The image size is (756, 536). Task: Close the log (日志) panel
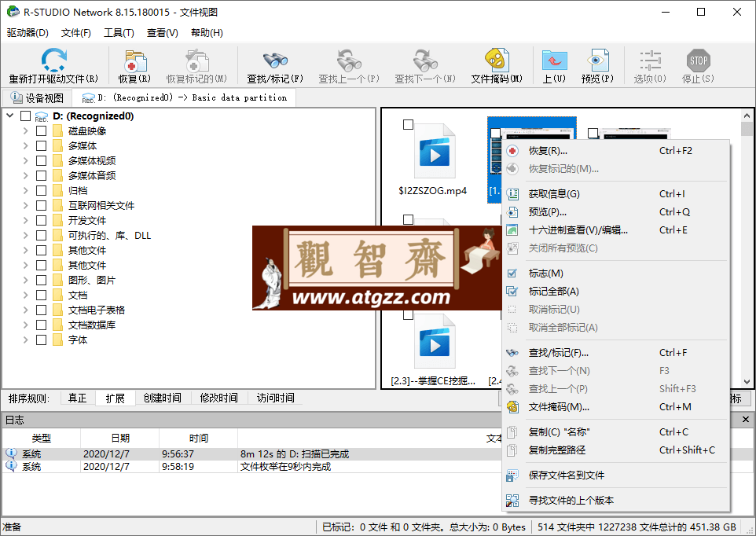pyautogui.click(x=746, y=420)
